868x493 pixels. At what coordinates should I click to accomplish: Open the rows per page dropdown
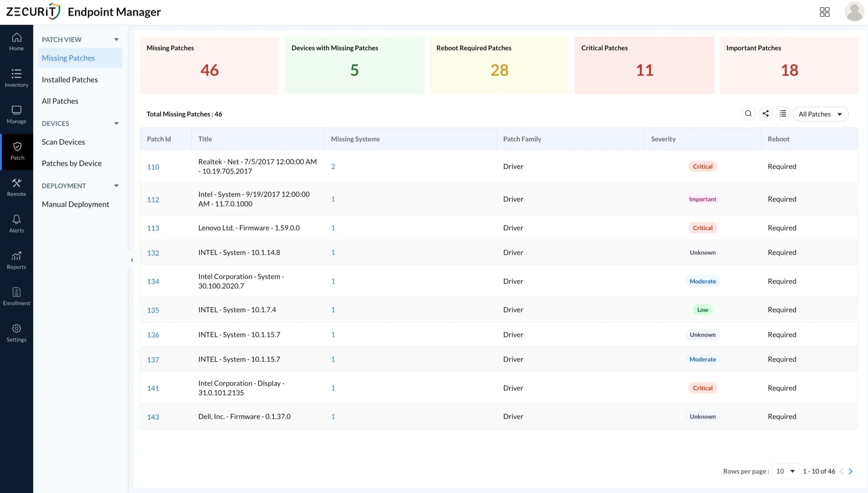point(786,471)
